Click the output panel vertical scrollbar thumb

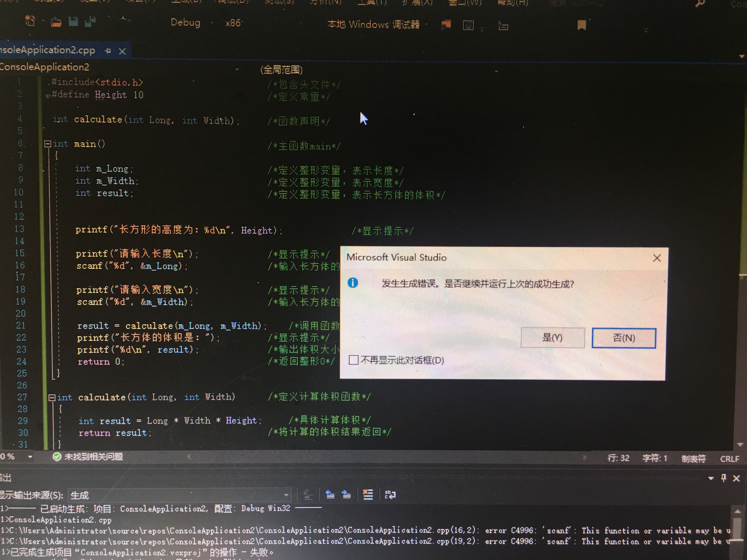point(737,529)
